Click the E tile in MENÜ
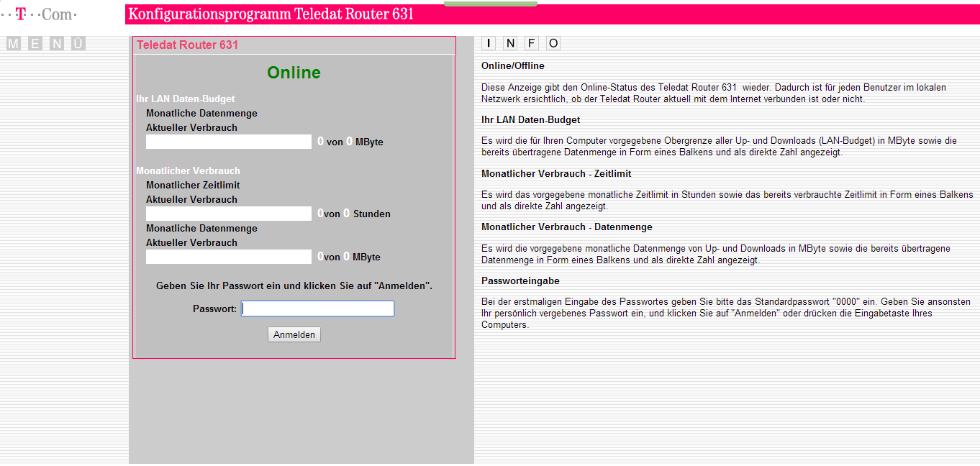This screenshot has height=466, width=980. pos(35,44)
